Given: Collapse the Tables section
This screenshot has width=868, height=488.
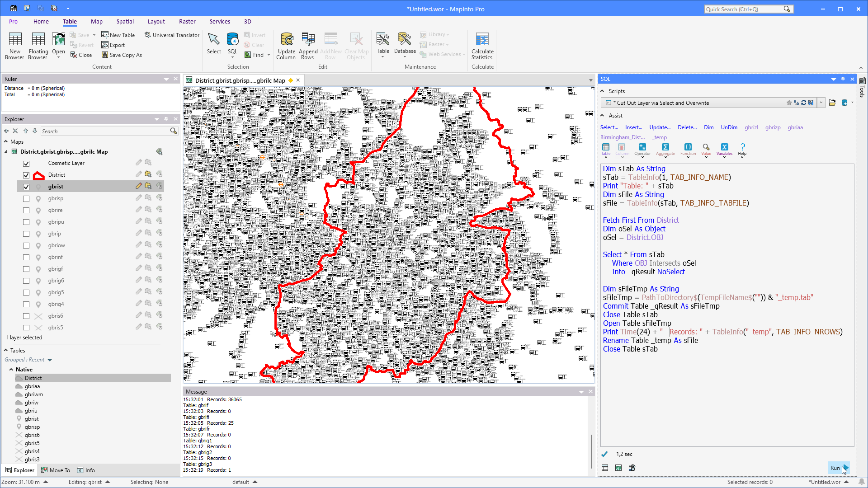Looking at the screenshot, I should click(6, 350).
